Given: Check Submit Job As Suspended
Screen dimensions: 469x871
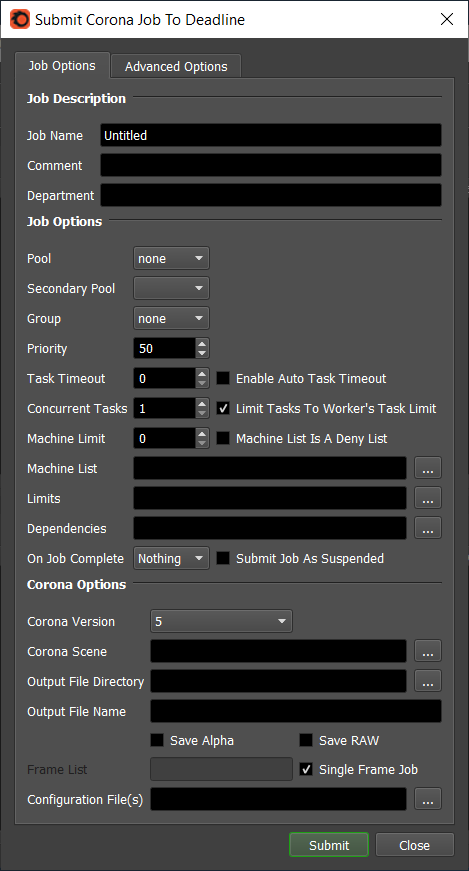Looking at the screenshot, I should pos(223,558).
